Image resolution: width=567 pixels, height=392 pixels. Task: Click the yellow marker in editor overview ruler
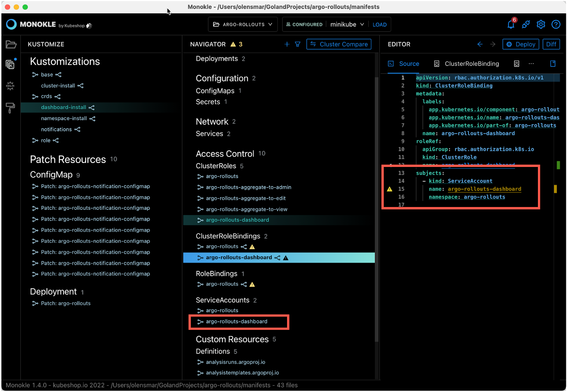pos(555,189)
